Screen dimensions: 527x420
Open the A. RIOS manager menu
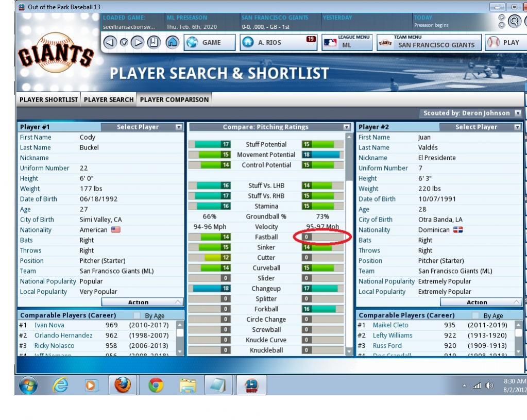pos(278,43)
